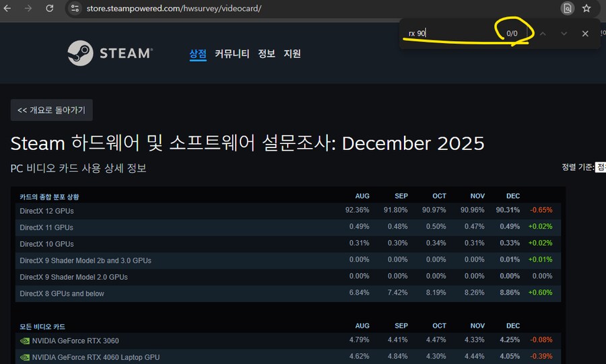
Task: Open the 상점 menu
Action: (198, 54)
